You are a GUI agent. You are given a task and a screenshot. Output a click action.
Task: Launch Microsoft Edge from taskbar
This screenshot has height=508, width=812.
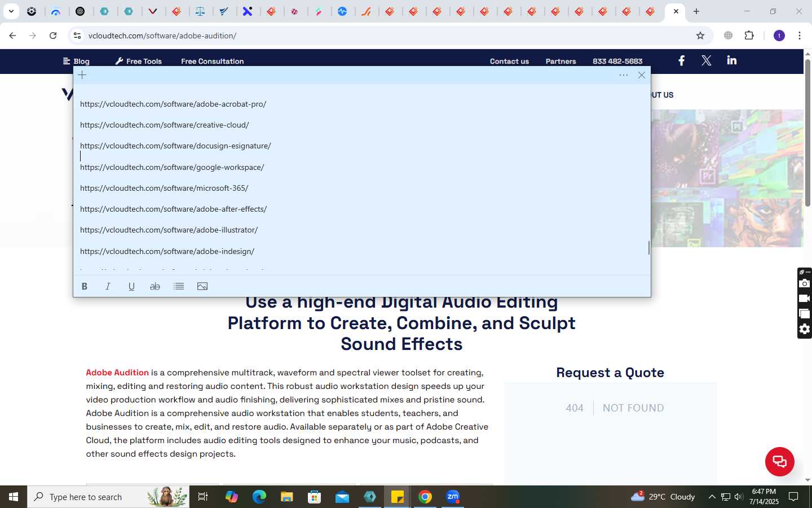[259, 497]
